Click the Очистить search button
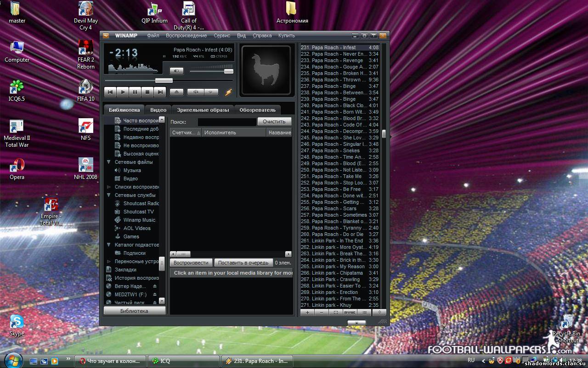Screen dimensions: 588x368 pos(274,121)
